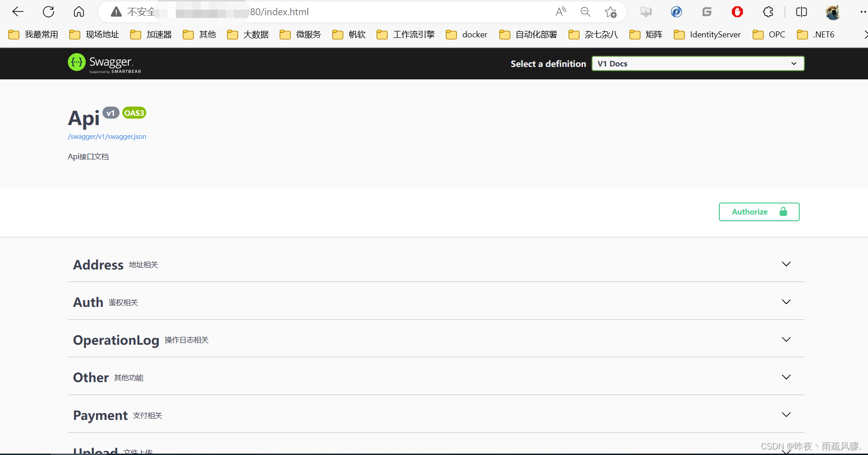
Task: Click the OperationLog tag heading
Action: click(116, 340)
